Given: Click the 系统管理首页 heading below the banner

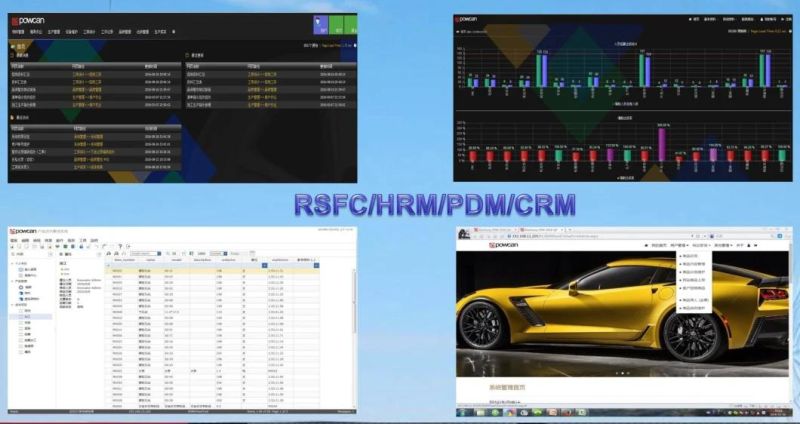Looking at the screenshot, I should pyautogui.click(x=507, y=388).
